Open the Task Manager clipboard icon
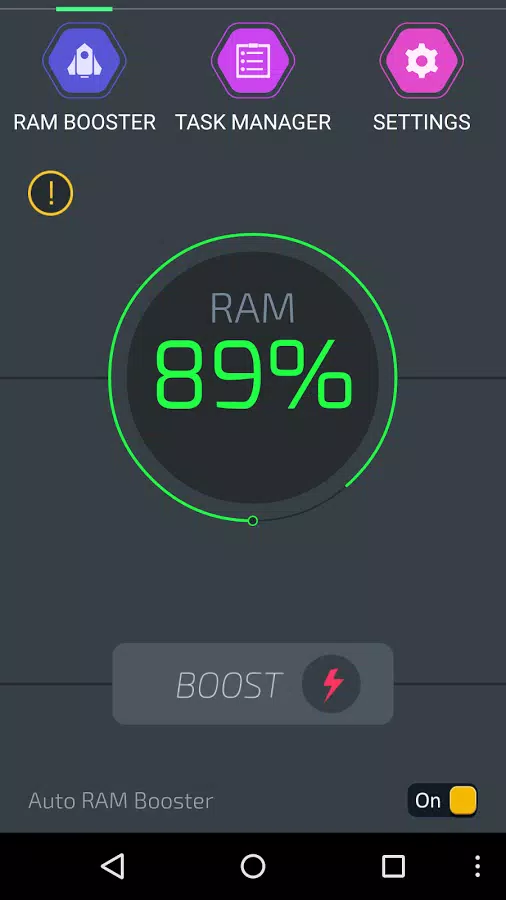The height and width of the screenshot is (900, 506). pos(253,60)
